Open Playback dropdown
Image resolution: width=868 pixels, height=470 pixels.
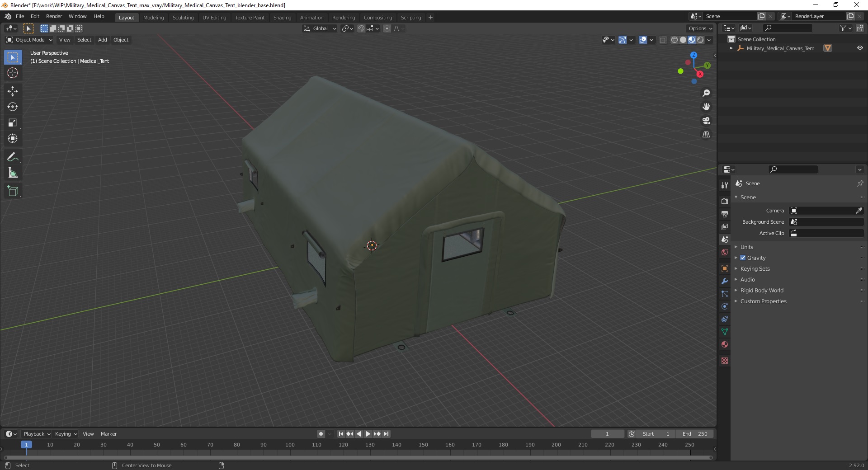pyautogui.click(x=36, y=434)
